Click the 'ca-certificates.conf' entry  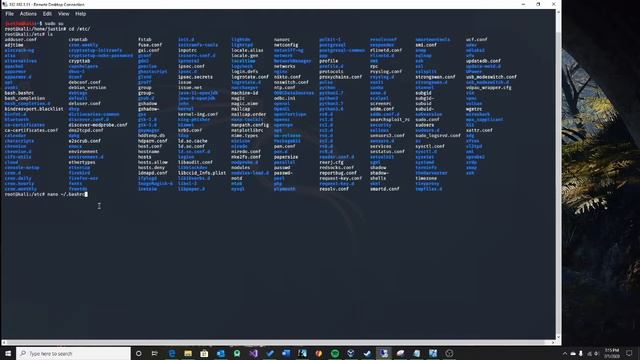coord(31,130)
